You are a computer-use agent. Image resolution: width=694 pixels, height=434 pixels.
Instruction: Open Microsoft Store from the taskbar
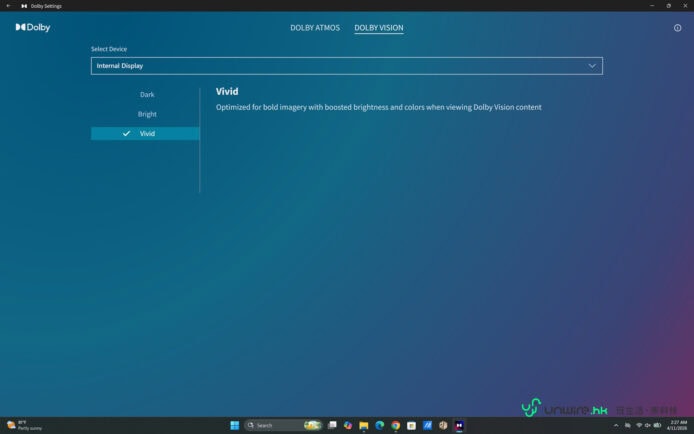click(412, 426)
